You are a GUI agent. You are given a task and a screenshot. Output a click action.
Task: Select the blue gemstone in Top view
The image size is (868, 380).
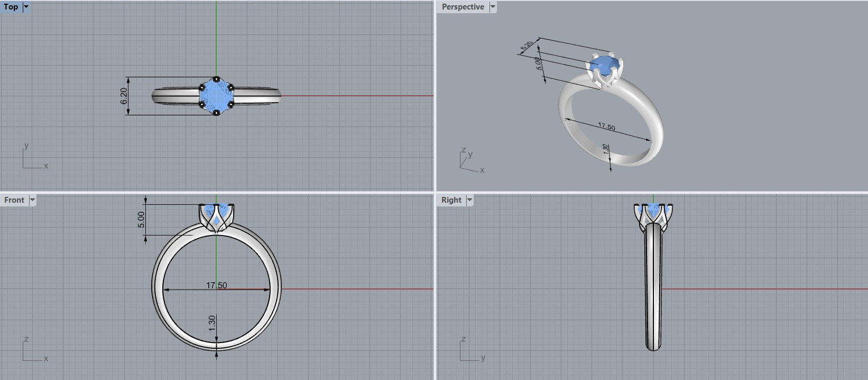216,96
